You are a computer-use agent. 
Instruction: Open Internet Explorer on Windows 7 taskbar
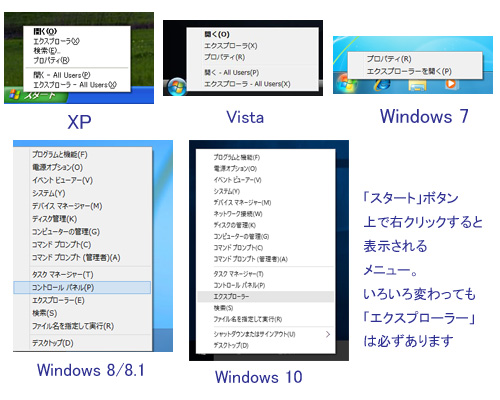(382, 84)
